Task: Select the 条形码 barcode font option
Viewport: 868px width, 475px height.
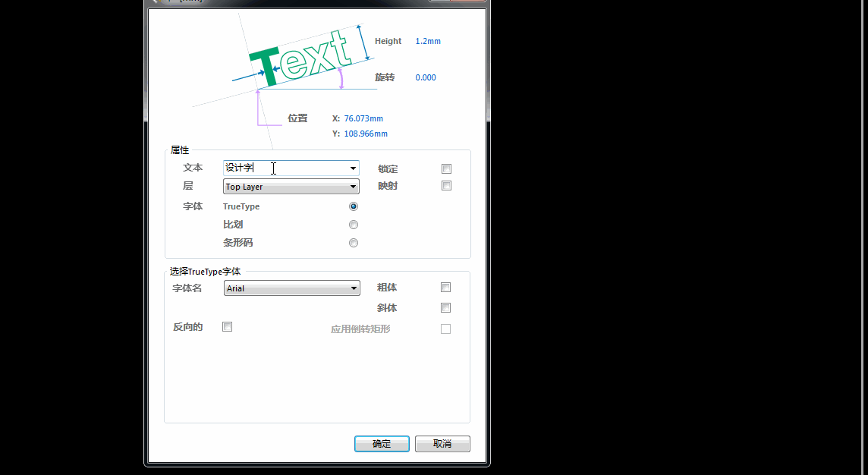Action: coord(354,242)
